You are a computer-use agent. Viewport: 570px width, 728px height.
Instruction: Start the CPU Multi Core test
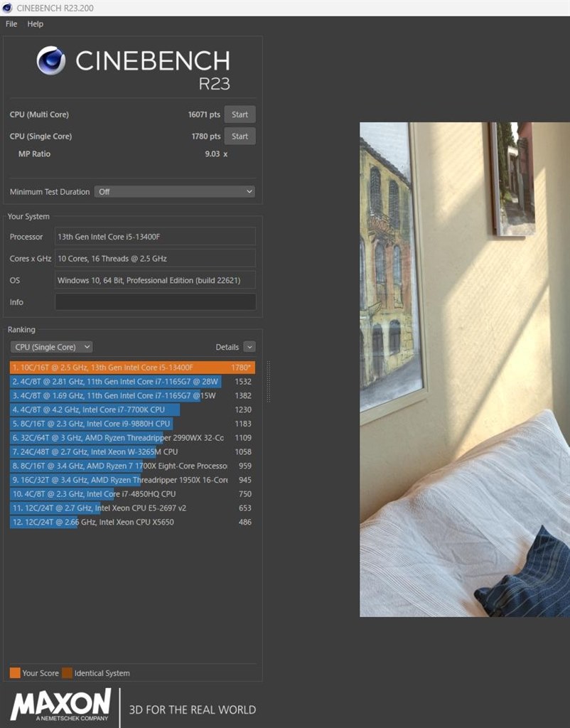pyautogui.click(x=240, y=114)
